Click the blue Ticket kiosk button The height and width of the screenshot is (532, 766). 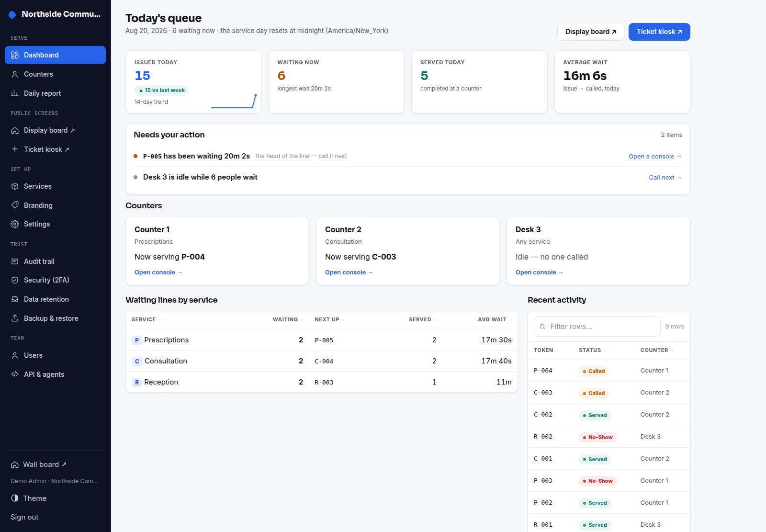click(659, 32)
